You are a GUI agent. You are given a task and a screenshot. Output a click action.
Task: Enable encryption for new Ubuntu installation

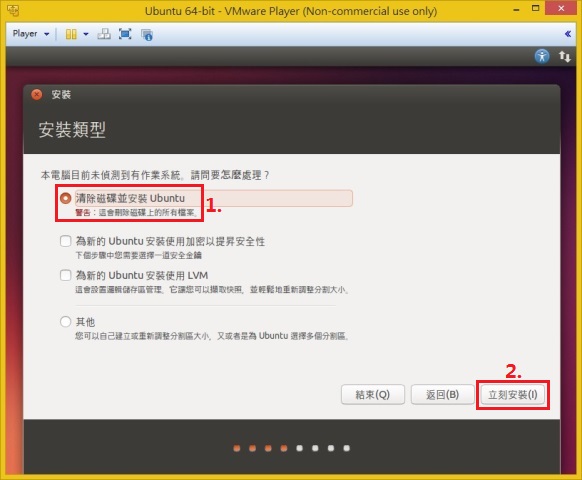click(x=66, y=241)
